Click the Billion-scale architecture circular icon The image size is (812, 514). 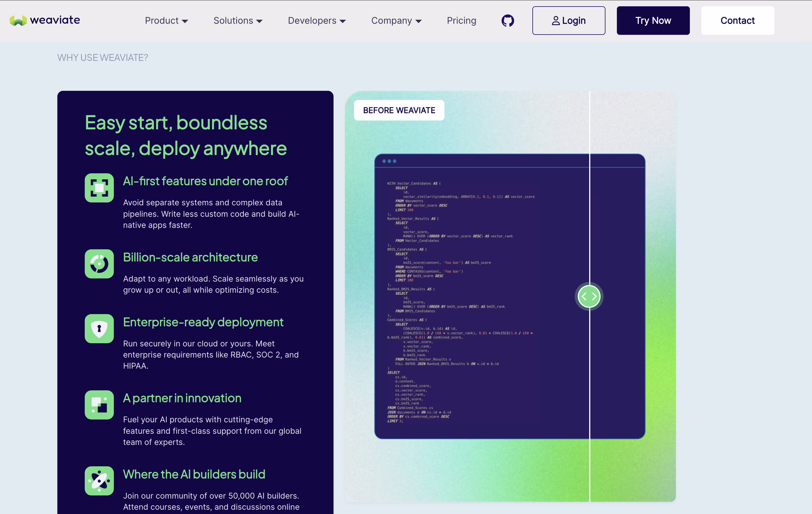point(99,264)
